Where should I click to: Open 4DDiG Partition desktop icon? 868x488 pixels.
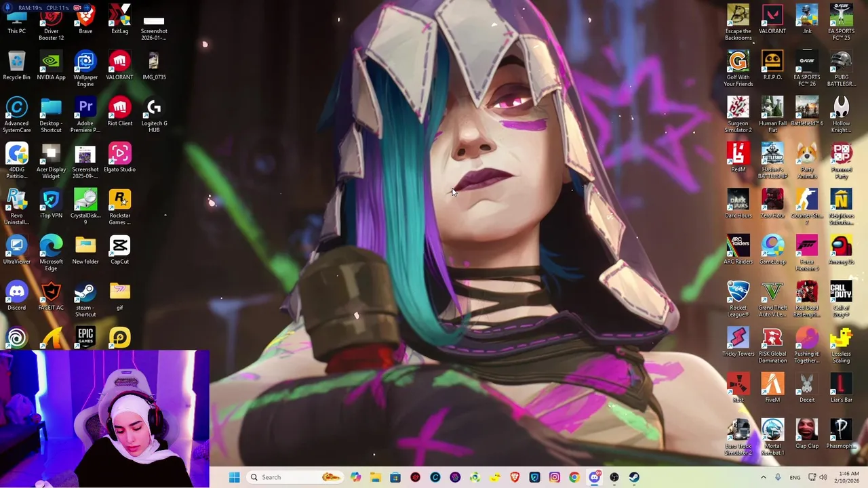(17, 161)
